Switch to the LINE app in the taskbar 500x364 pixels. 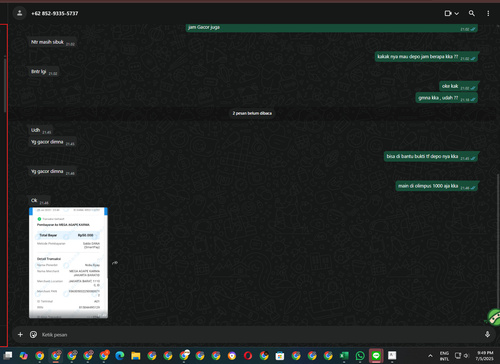(376, 356)
